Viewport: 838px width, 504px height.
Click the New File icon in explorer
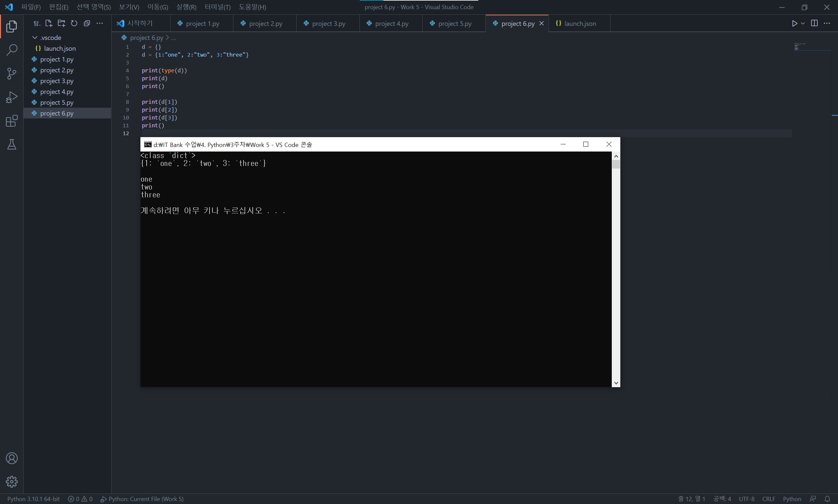coord(48,24)
